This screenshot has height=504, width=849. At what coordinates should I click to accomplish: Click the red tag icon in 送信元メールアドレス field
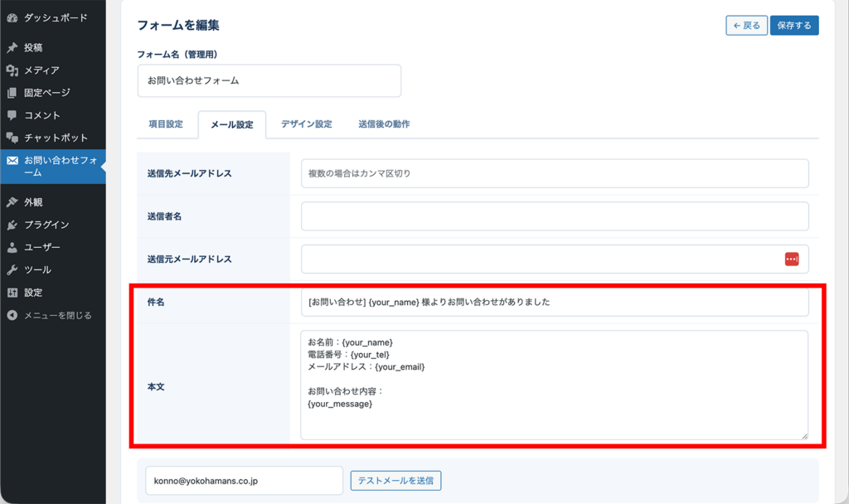click(x=792, y=259)
